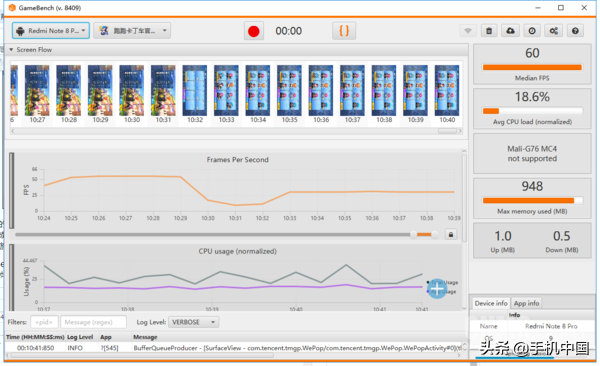Click the 00:10:41:850 log timestamp cell
This screenshot has height=366, width=600.
point(36,348)
